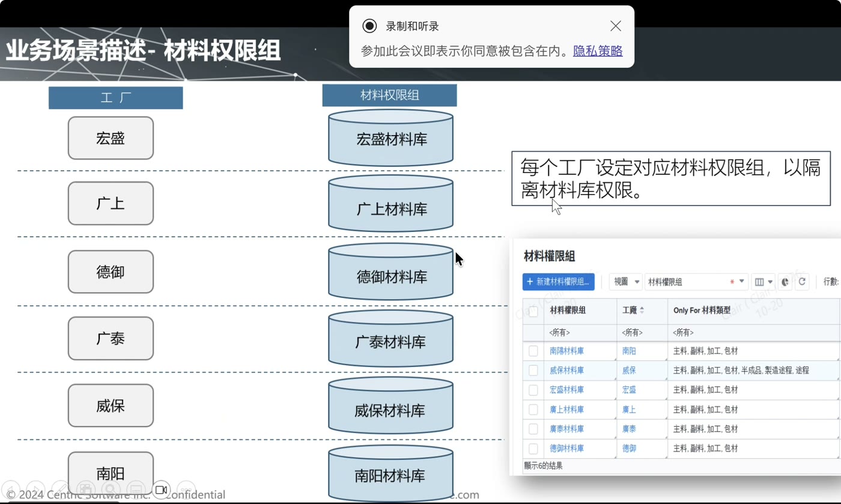
Task: Open more slideshow options (three dots)
Action: 187,490
